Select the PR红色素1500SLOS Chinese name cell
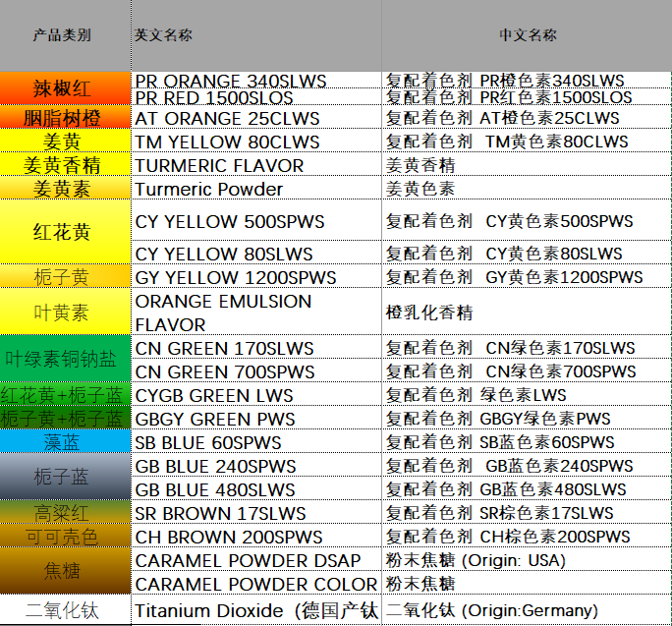This screenshot has height=626, width=672. [527, 97]
